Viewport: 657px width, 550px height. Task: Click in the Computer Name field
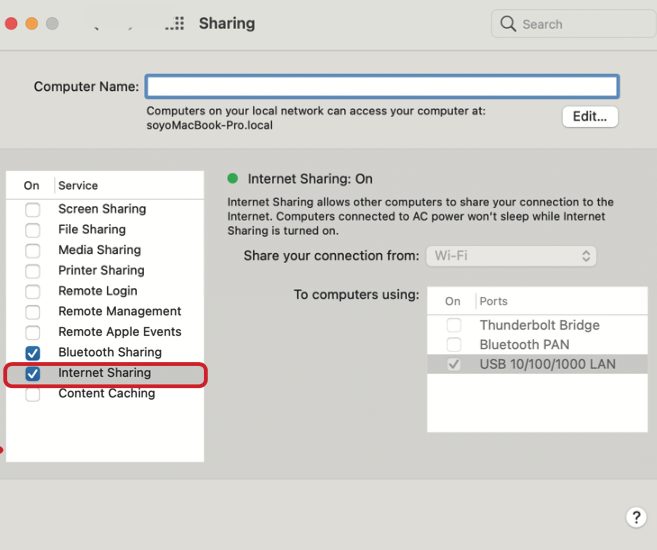382,86
